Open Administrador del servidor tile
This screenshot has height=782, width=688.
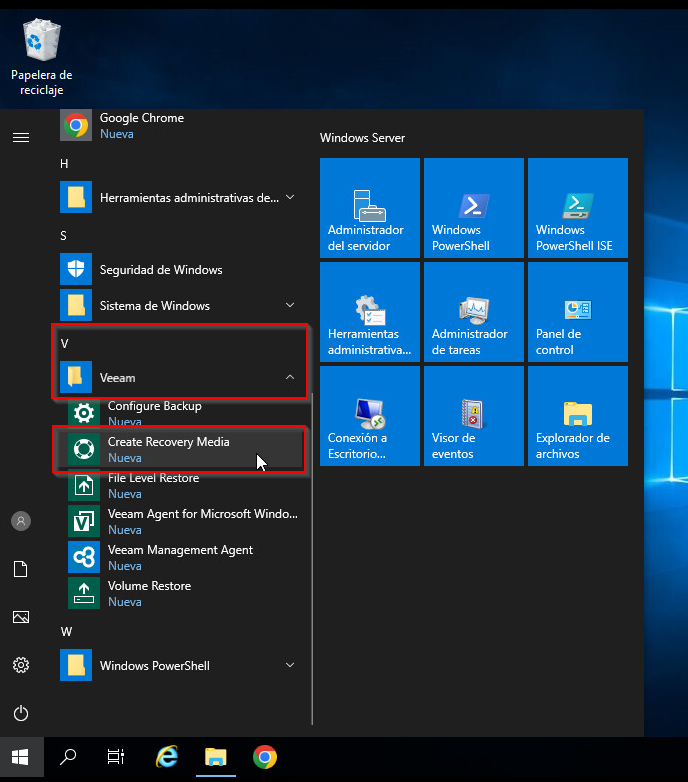[370, 208]
